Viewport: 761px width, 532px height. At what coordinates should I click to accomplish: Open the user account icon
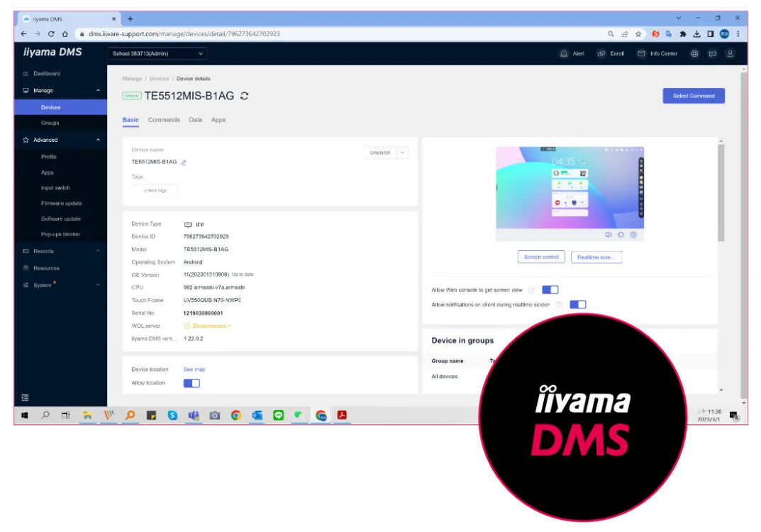tap(730, 53)
